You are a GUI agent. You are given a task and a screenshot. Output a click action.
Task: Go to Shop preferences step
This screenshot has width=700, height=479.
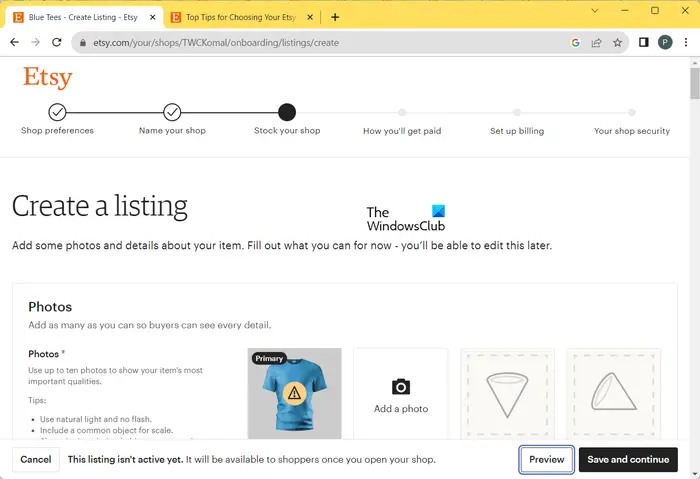tap(57, 119)
